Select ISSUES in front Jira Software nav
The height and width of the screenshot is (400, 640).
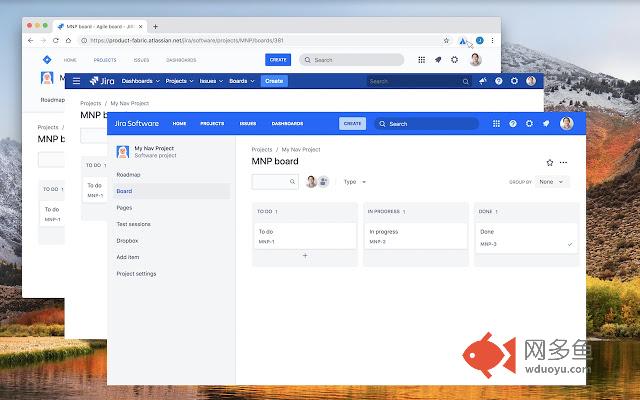248,123
